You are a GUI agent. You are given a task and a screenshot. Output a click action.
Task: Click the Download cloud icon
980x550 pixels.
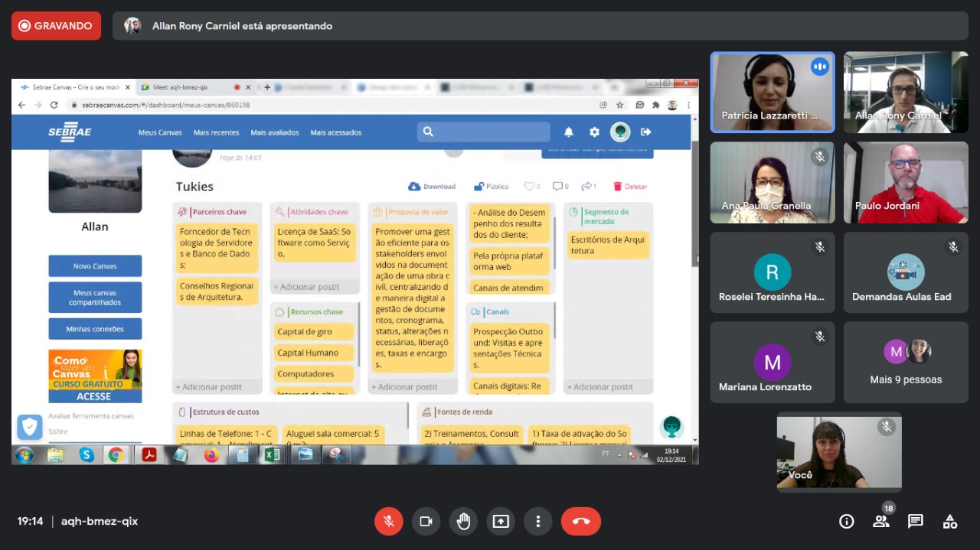click(414, 187)
